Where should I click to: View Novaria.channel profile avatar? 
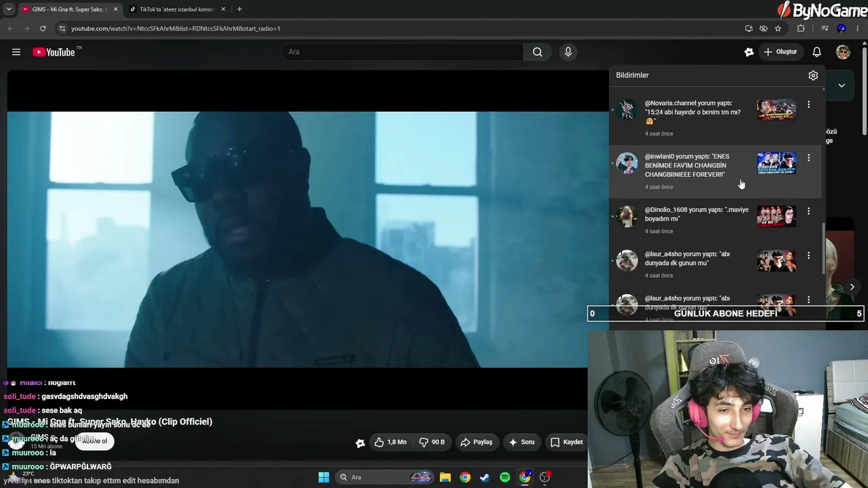click(x=627, y=110)
